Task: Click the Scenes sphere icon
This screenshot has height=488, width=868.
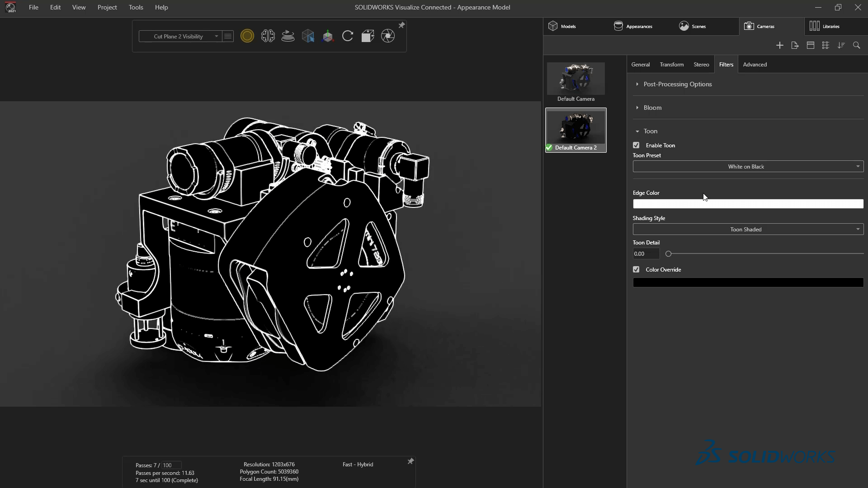Action: (684, 26)
